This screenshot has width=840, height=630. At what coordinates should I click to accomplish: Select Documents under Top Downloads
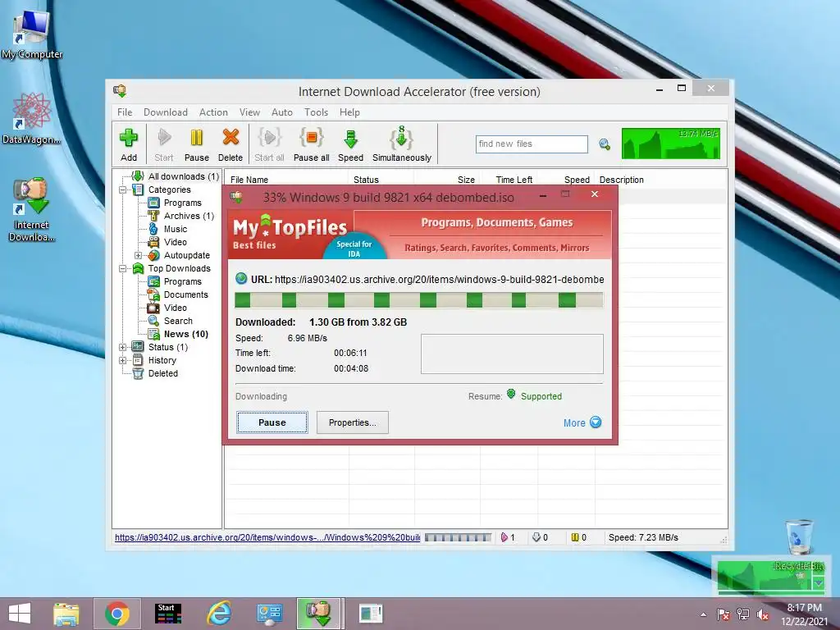pyautogui.click(x=186, y=294)
